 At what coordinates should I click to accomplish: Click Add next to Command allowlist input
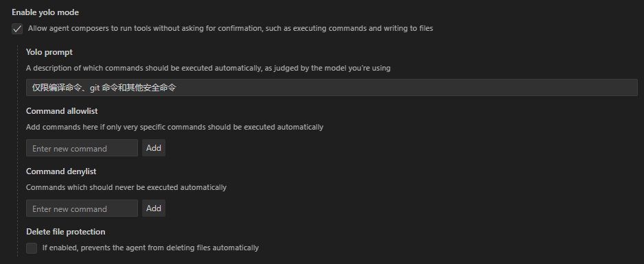tap(154, 148)
